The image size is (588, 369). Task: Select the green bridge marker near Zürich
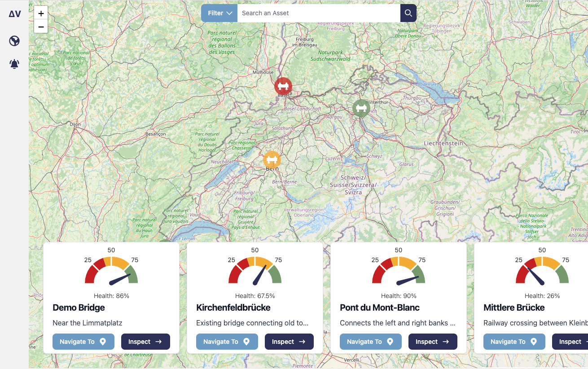[x=361, y=108]
